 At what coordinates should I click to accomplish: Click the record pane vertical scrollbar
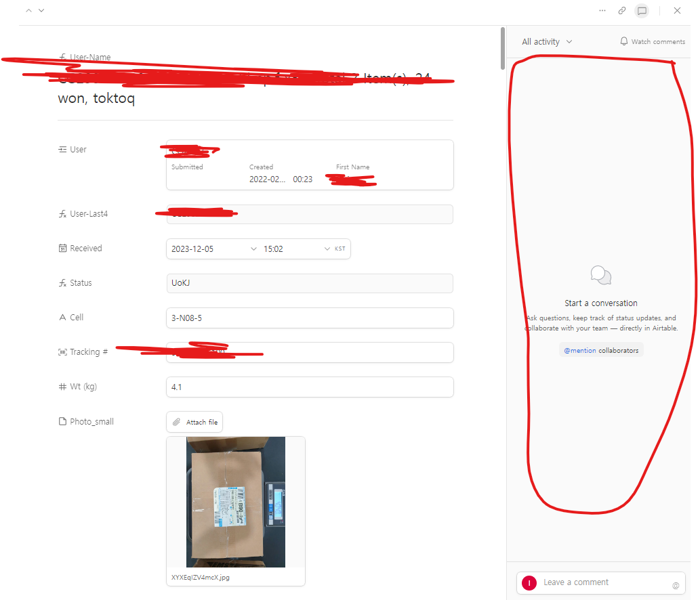[x=503, y=48]
